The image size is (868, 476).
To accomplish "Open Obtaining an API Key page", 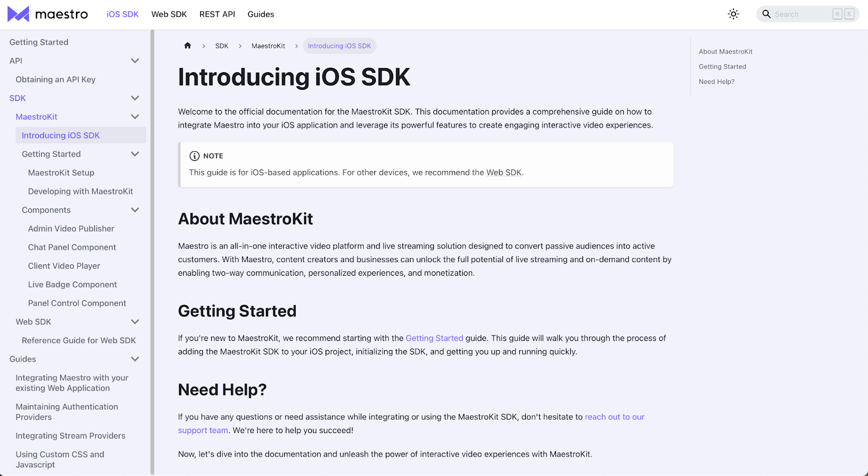I will [x=55, y=79].
